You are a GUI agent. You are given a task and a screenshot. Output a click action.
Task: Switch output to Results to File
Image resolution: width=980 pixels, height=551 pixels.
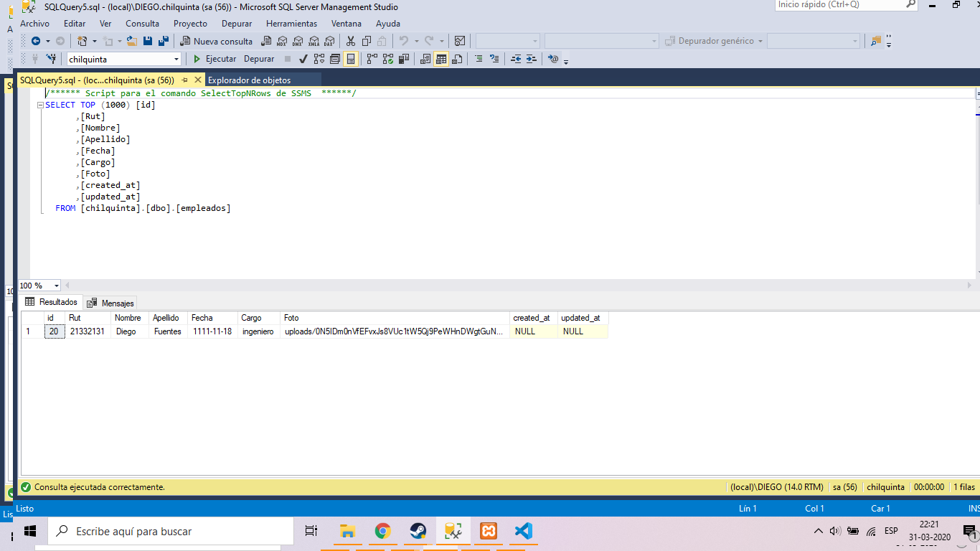coord(456,59)
